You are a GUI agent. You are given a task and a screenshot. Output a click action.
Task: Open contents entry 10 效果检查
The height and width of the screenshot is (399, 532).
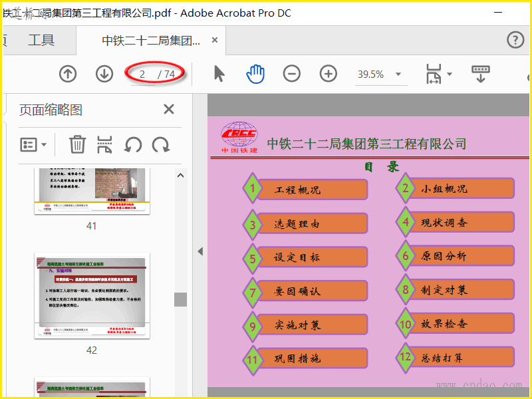tap(455, 324)
